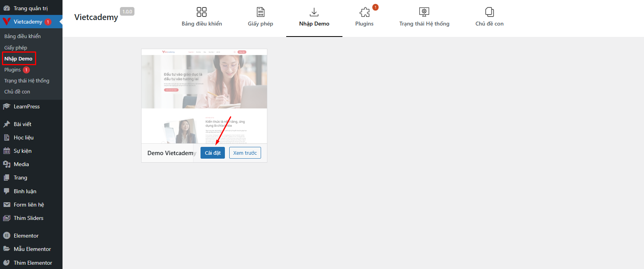644x269 pixels.
Task: Click the Chủ đề con copy icon
Action: pos(489,12)
